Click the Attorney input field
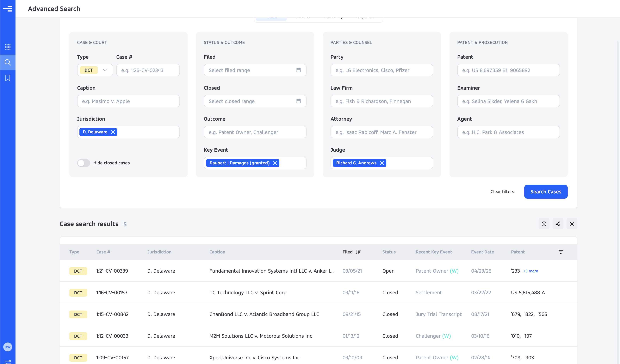Image resolution: width=620 pixels, height=364 pixels. (382, 132)
